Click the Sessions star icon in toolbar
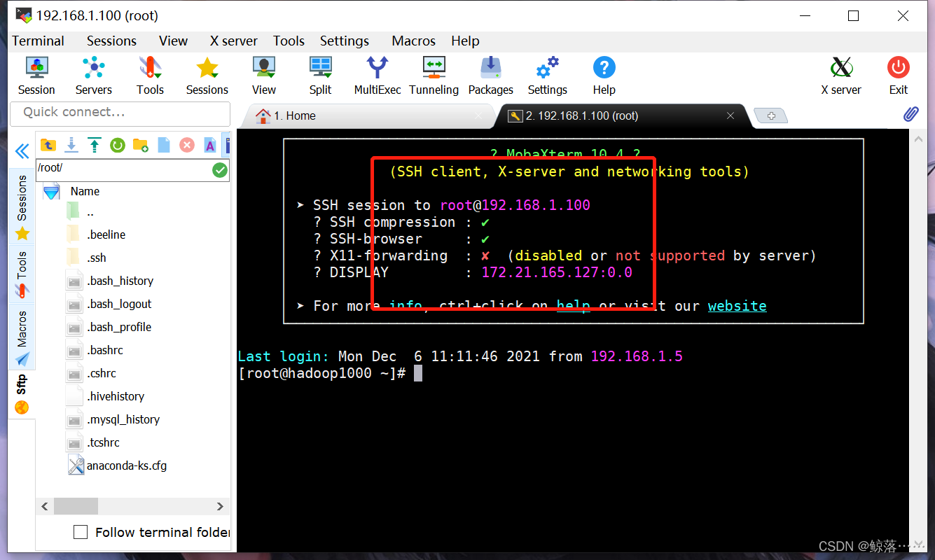 pyautogui.click(x=207, y=76)
